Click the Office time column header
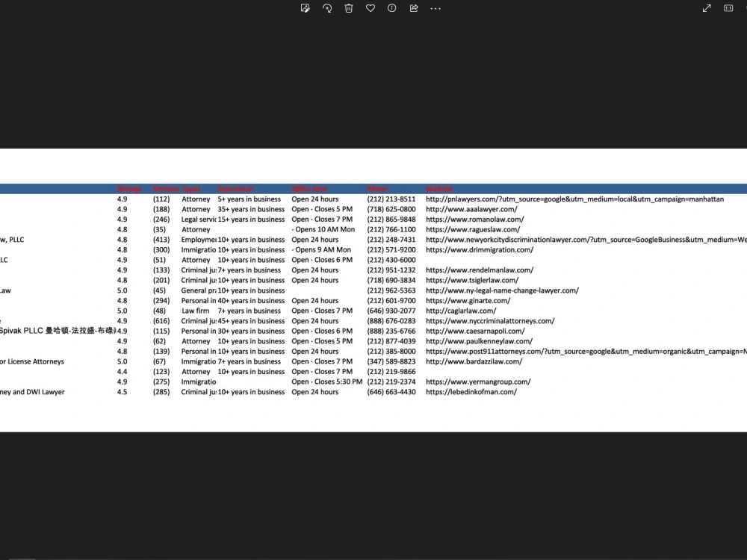747x560 pixels. pyautogui.click(x=309, y=189)
